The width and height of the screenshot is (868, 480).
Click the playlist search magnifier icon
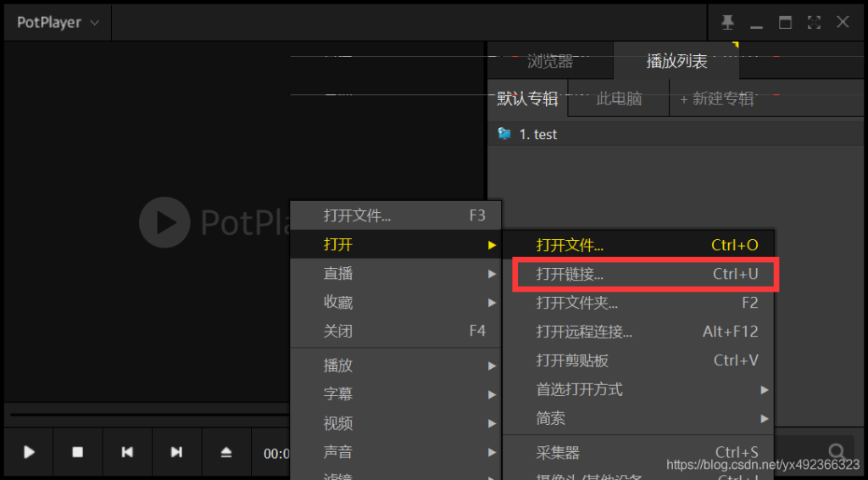coord(837,451)
